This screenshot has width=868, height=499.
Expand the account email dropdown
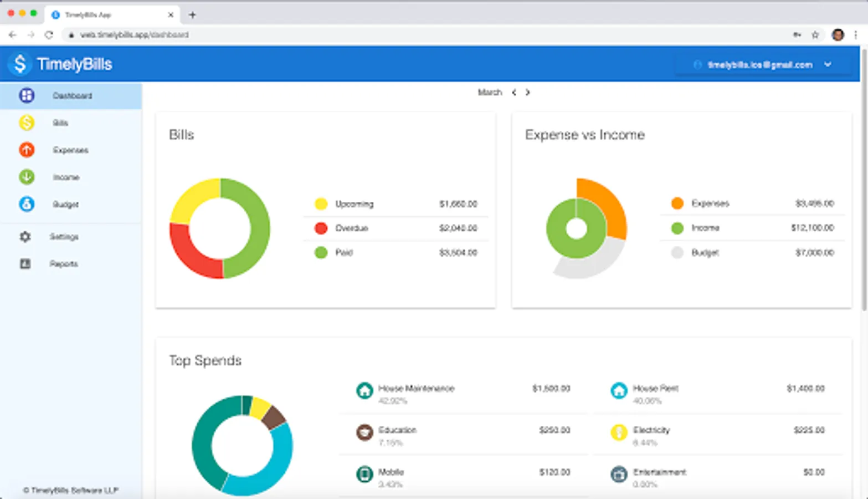(x=828, y=65)
